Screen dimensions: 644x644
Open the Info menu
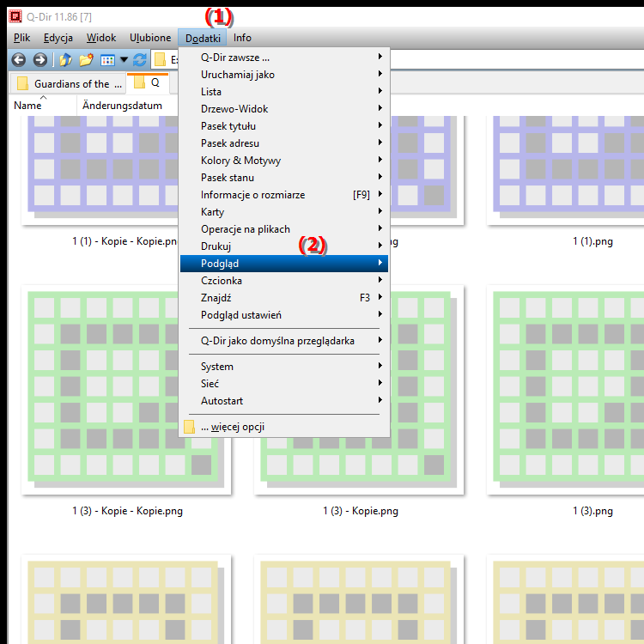[242, 38]
